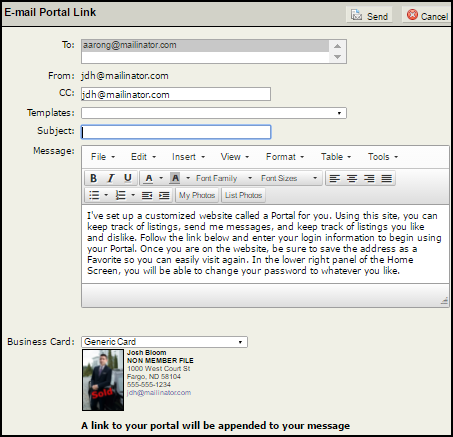Screen dimensions: 453x437
Task: Align text left
Action: [335, 179]
